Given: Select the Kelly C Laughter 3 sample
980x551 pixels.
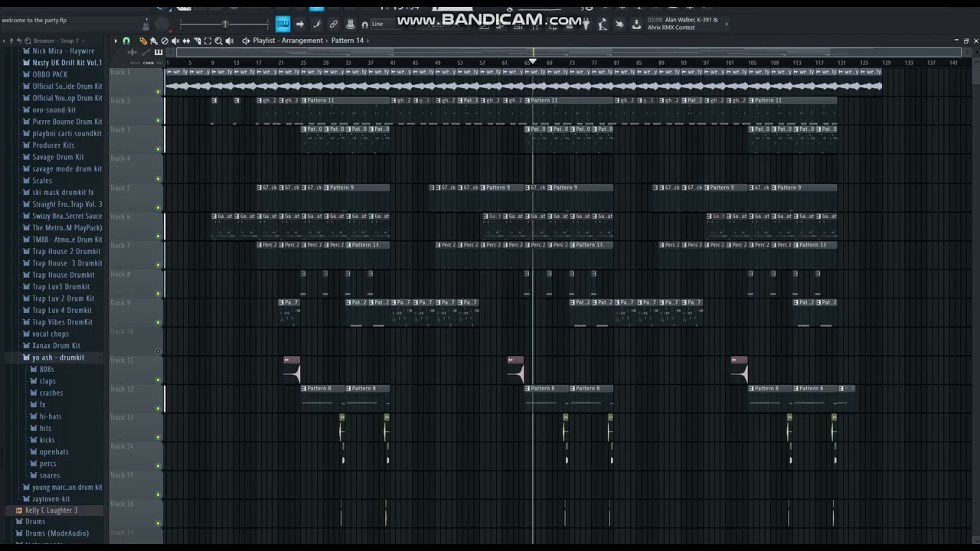Looking at the screenshot, I should click(x=51, y=510).
